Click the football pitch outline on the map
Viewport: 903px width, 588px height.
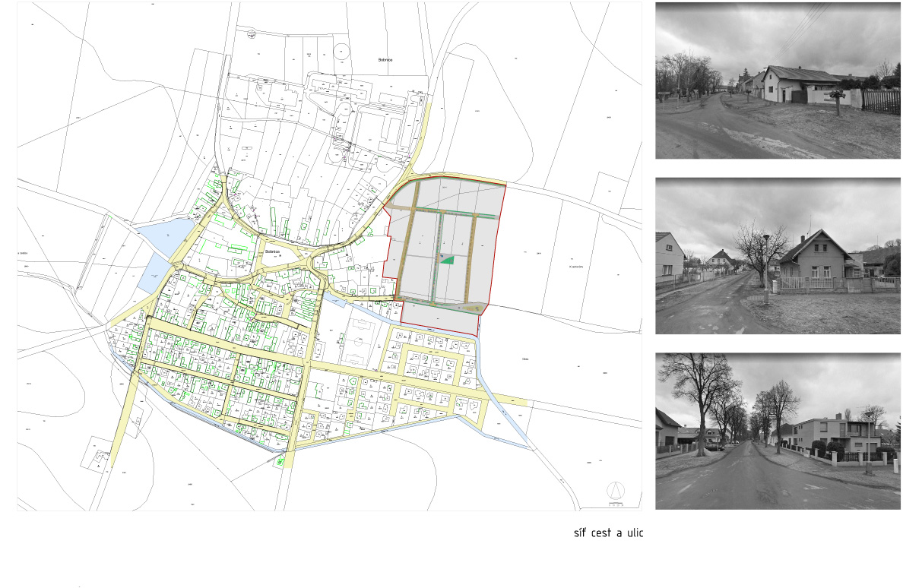tap(358, 343)
